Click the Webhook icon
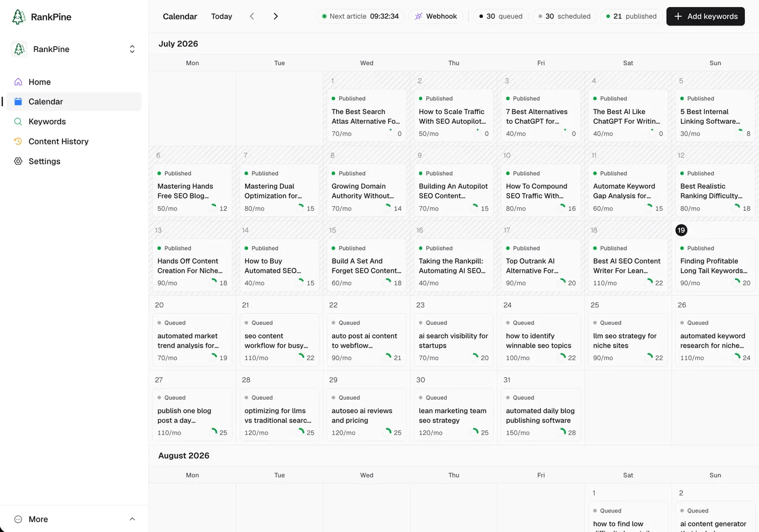 tap(419, 16)
